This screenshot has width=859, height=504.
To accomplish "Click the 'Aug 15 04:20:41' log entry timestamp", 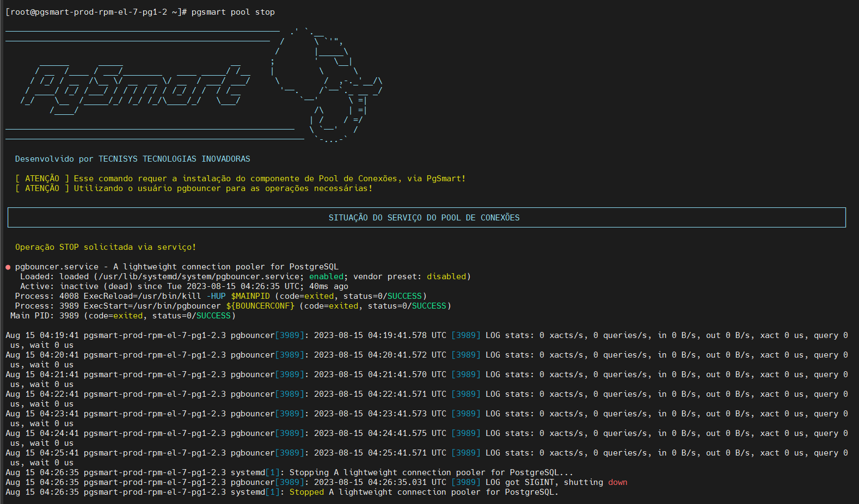I will pyautogui.click(x=42, y=355).
